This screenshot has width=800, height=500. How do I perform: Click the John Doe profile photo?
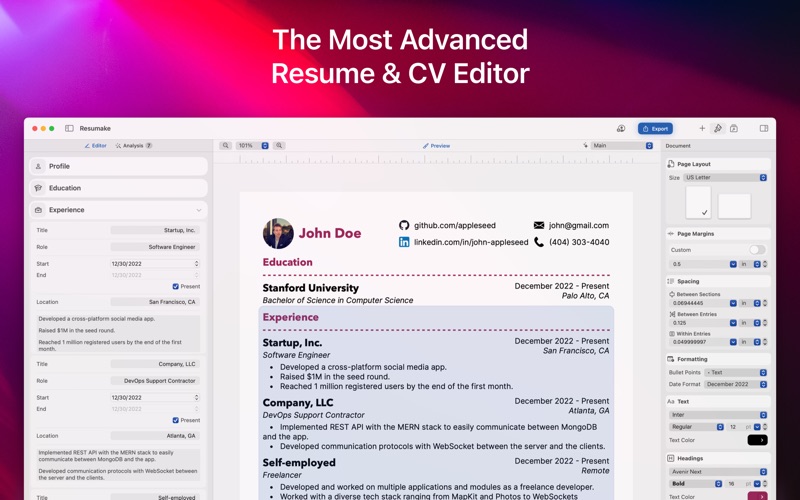click(x=278, y=234)
